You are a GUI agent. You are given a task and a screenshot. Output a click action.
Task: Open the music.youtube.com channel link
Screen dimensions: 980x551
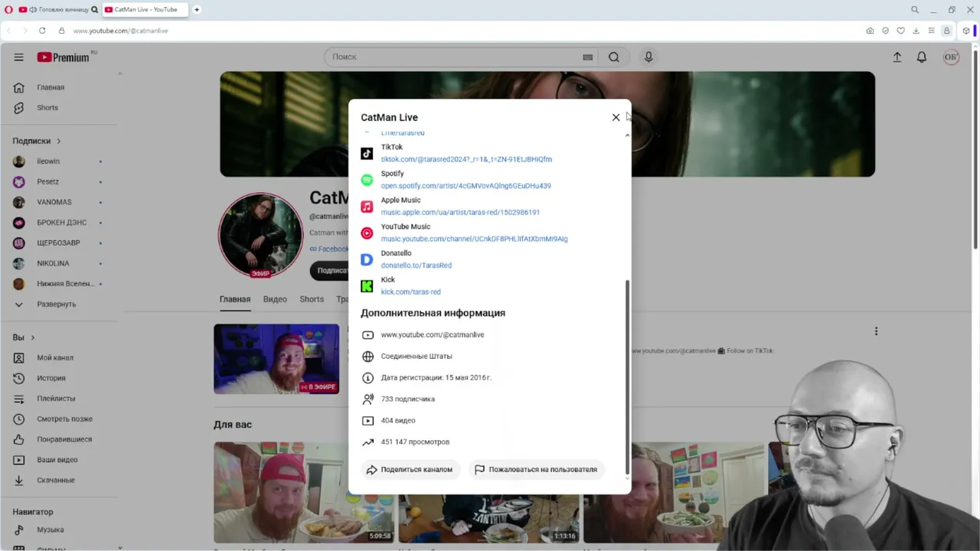(x=474, y=239)
